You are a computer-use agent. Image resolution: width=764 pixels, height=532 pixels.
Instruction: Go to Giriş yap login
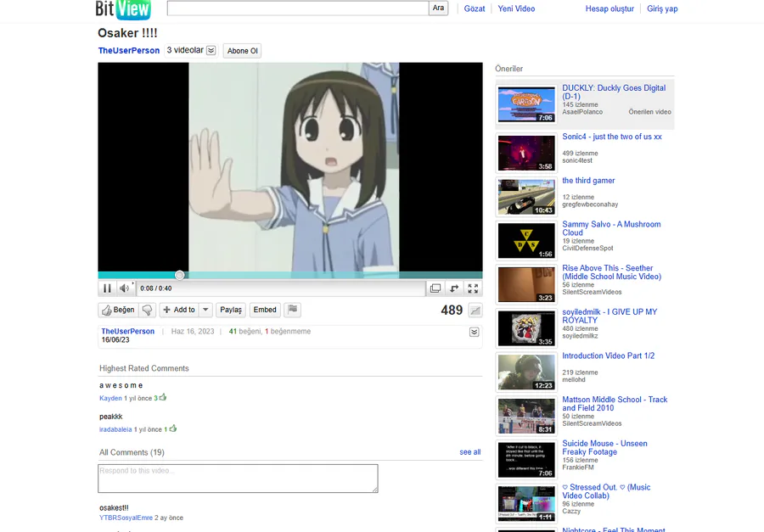pyautogui.click(x=662, y=8)
